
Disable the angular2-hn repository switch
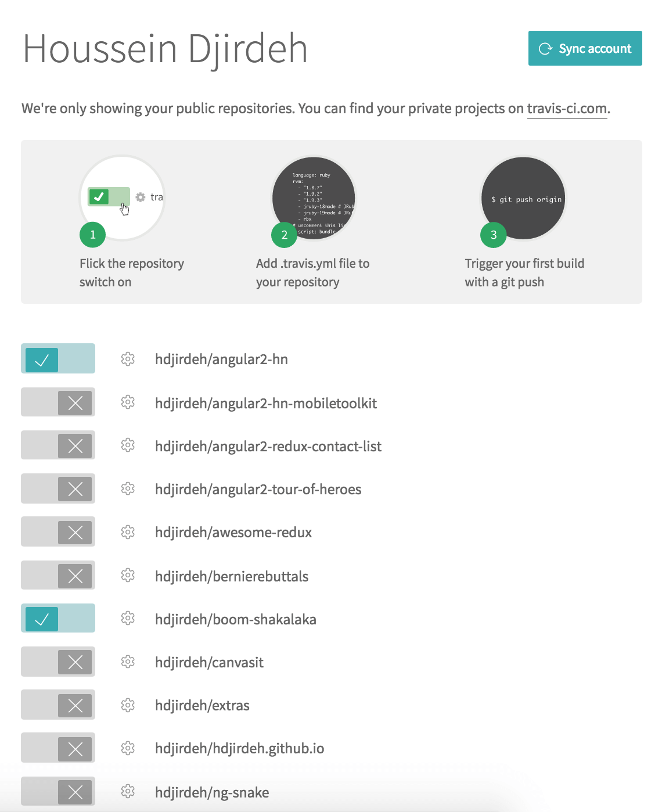tap(58, 359)
